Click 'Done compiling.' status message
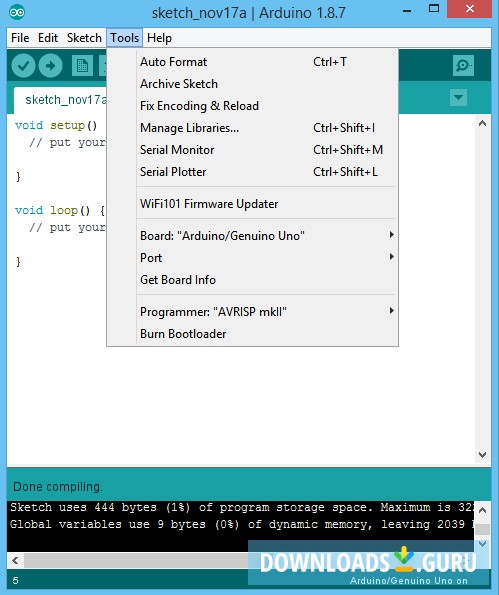Screen dimensions: 499x595 58,486
